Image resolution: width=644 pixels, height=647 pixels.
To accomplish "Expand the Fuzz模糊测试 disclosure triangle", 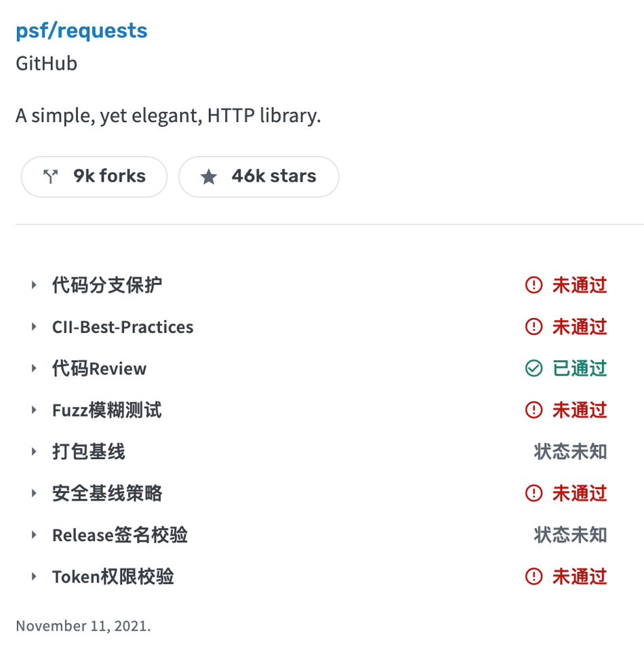I will pyautogui.click(x=34, y=410).
